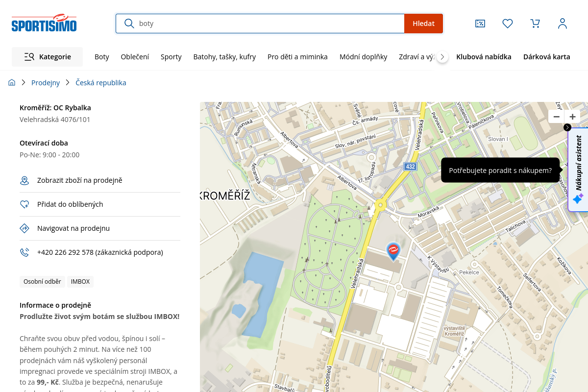The height and width of the screenshot is (392, 588).
Task: Click the Sportisimo store marker on map
Action: (393, 251)
